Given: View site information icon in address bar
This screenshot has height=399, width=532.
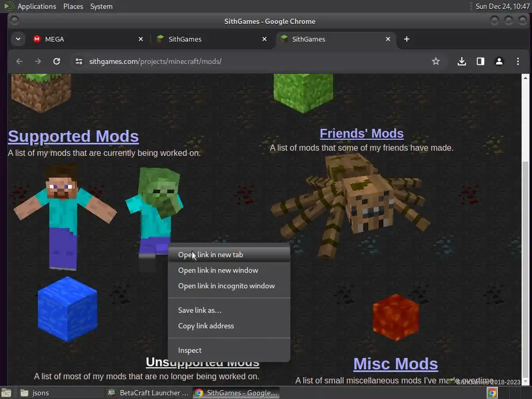Looking at the screenshot, I should click(79, 61).
